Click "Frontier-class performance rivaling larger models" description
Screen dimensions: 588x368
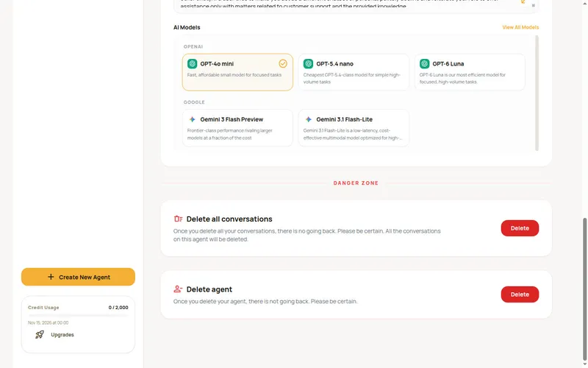(230, 134)
